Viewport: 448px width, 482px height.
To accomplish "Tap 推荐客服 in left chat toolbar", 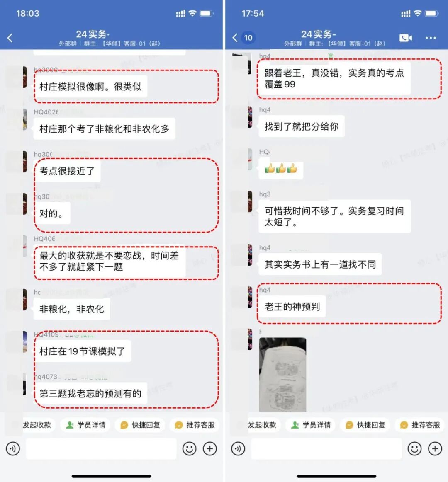I will point(195,425).
